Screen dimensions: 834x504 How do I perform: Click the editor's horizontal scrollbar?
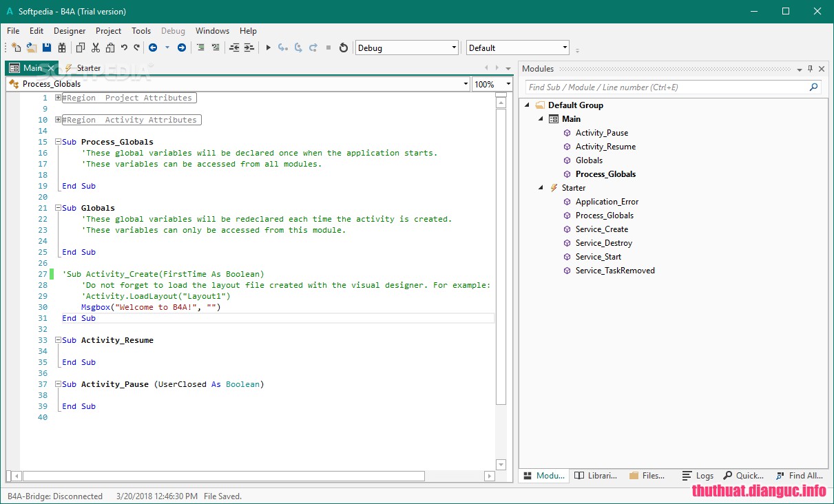(224, 476)
